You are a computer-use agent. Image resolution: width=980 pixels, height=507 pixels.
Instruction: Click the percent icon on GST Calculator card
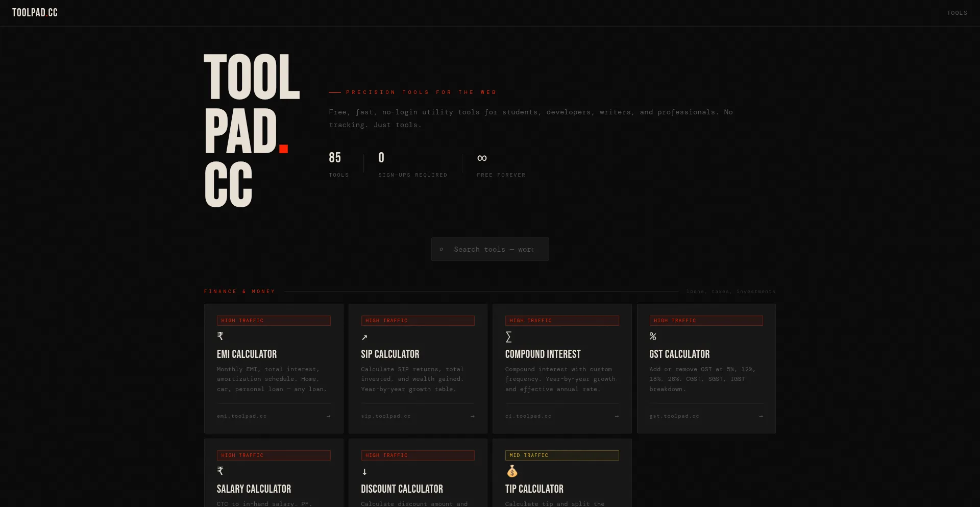653,336
